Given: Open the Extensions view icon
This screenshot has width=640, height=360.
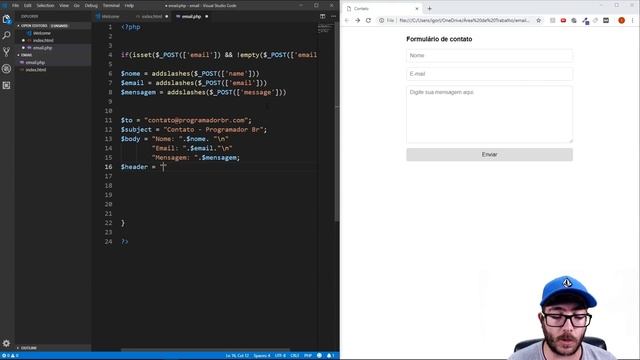Looking at the screenshot, I should 7,85.
